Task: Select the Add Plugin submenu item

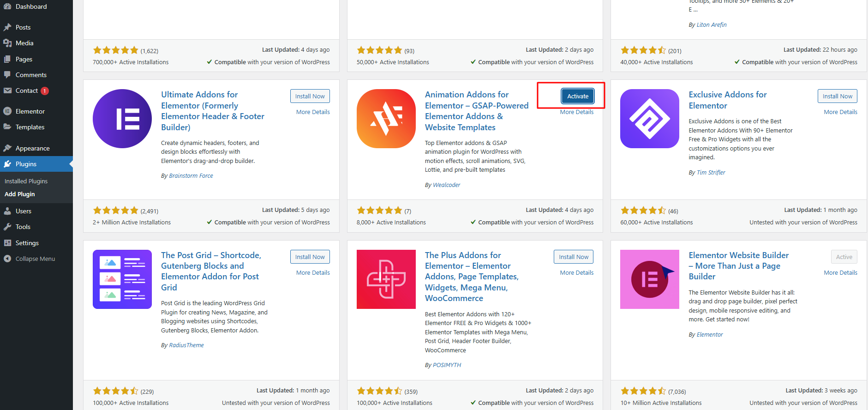Action: [x=19, y=194]
